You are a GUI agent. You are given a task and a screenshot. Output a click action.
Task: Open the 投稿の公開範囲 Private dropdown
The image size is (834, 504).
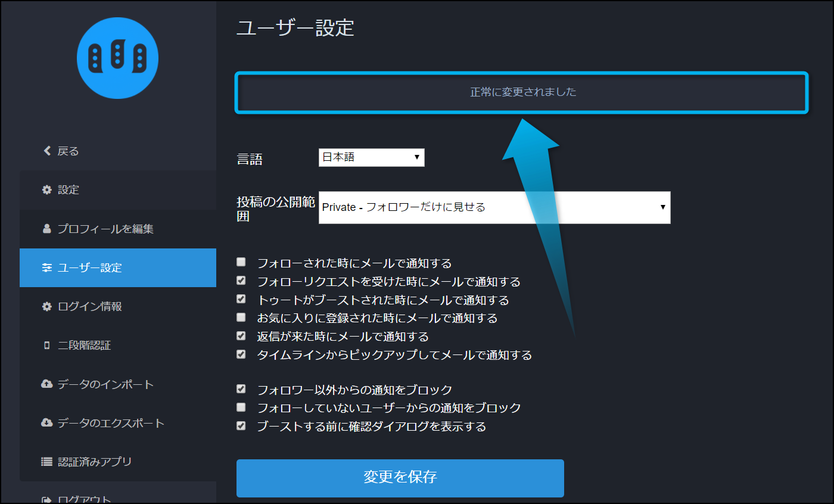tap(494, 207)
